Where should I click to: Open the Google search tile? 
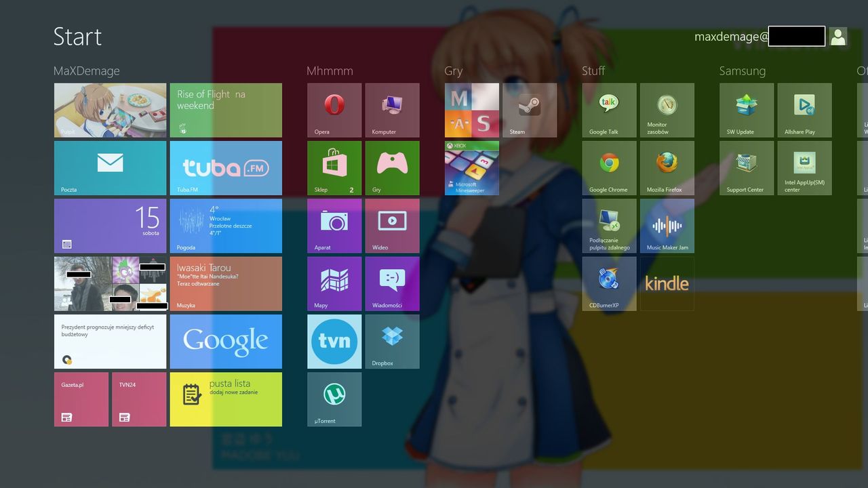[x=226, y=342]
